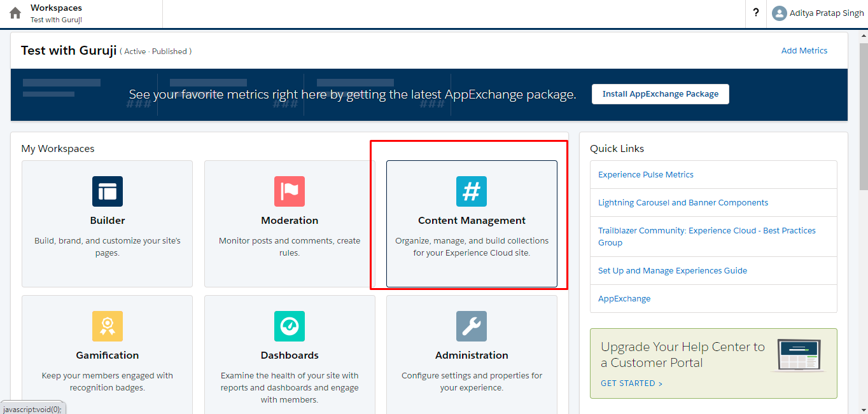Open Experience Pulse Metrics quick link
The height and width of the screenshot is (414, 868).
[x=646, y=175]
